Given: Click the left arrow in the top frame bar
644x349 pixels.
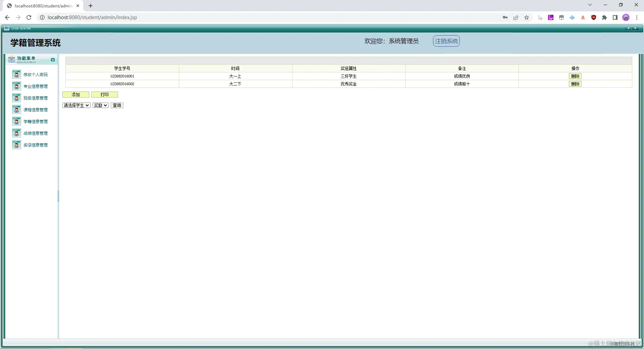Looking at the screenshot, I should point(628,28).
